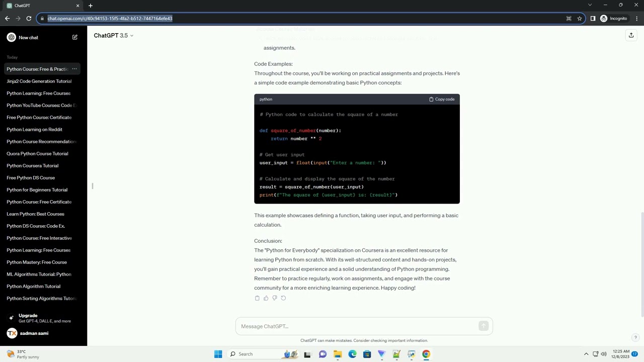Share the conversation via upload icon
The width and height of the screenshot is (644, 362).
coord(631,35)
